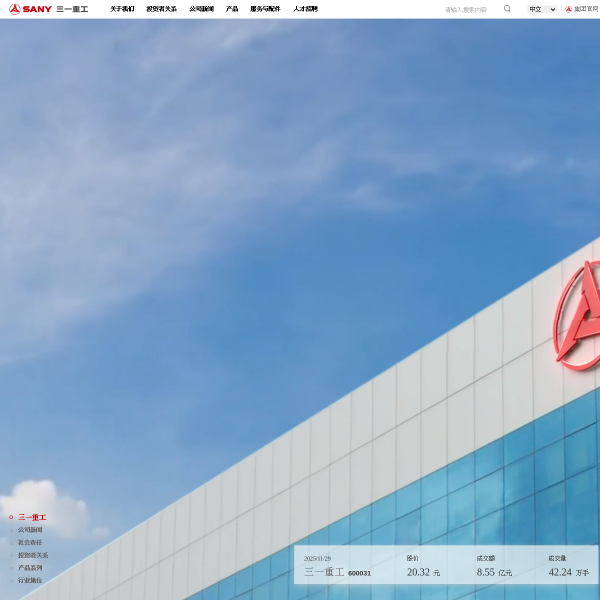Click the SANY 三一重工 logo

tap(49, 9)
